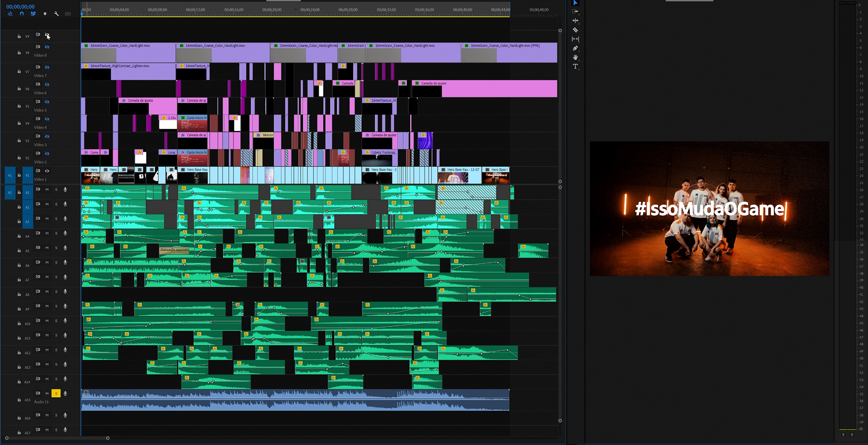Viewport: 868px width, 445px height.
Task: Click time ruler at 00;00;20;00
Action: pyautogui.click(x=272, y=10)
